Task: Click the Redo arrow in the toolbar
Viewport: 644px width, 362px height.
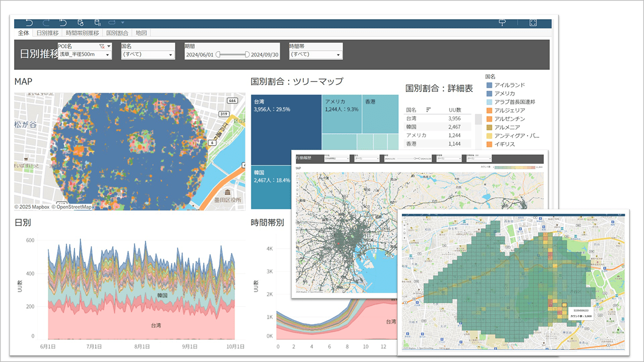Action: point(46,23)
